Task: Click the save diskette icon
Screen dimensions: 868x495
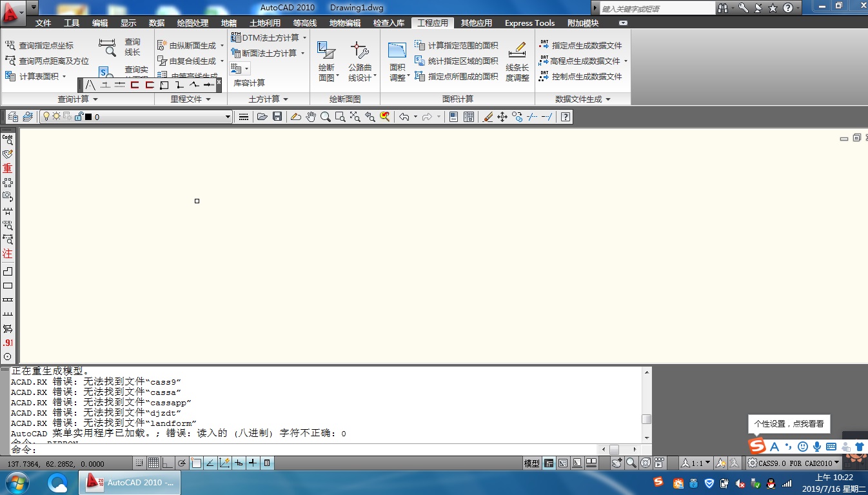Action: tap(277, 117)
